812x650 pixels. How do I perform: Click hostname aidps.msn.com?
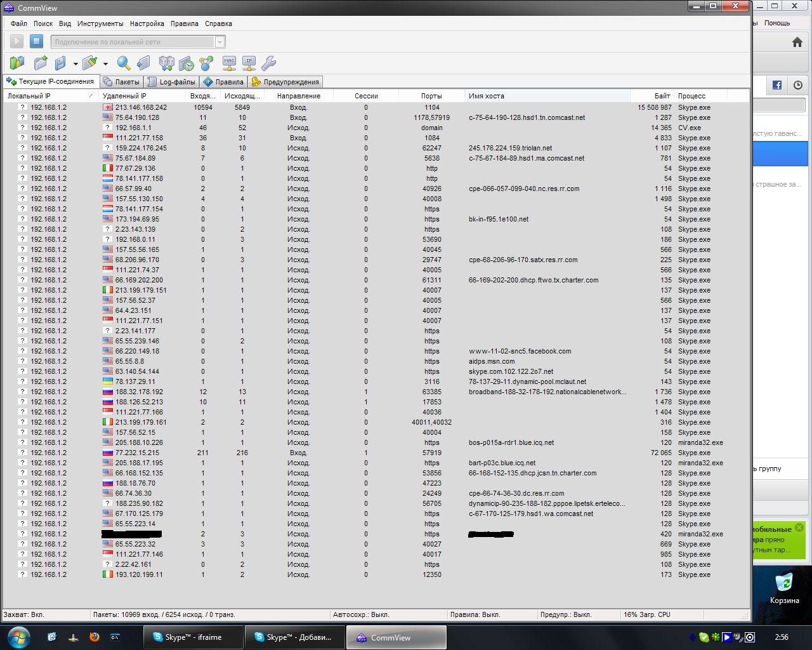492,361
